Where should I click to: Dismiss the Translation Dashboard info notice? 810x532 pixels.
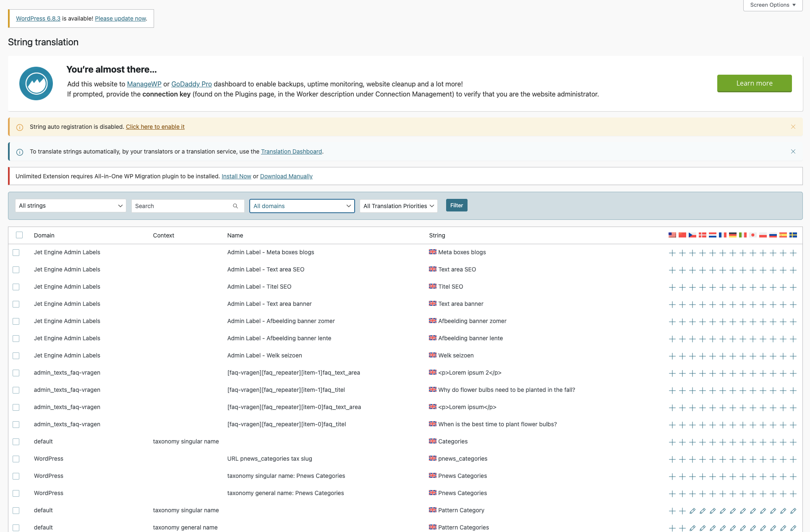793,151
